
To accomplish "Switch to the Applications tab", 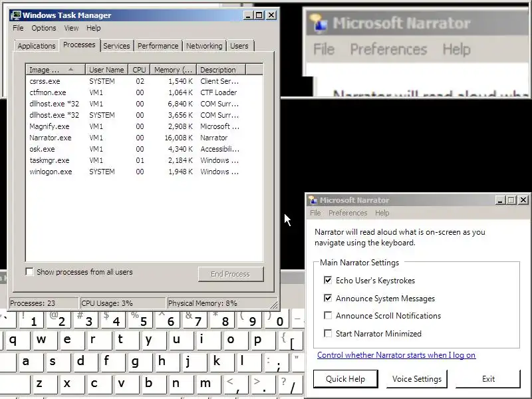I will coord(37,46).
